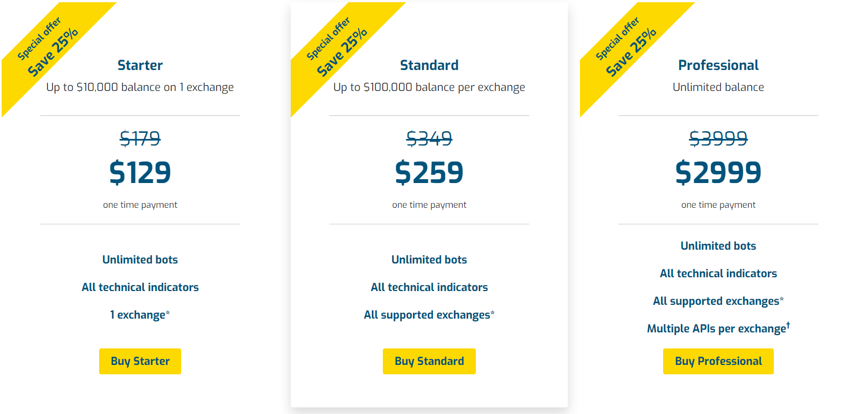Click the crossed-out $179 price
This screenshot has width=868, height=414.
140,138
